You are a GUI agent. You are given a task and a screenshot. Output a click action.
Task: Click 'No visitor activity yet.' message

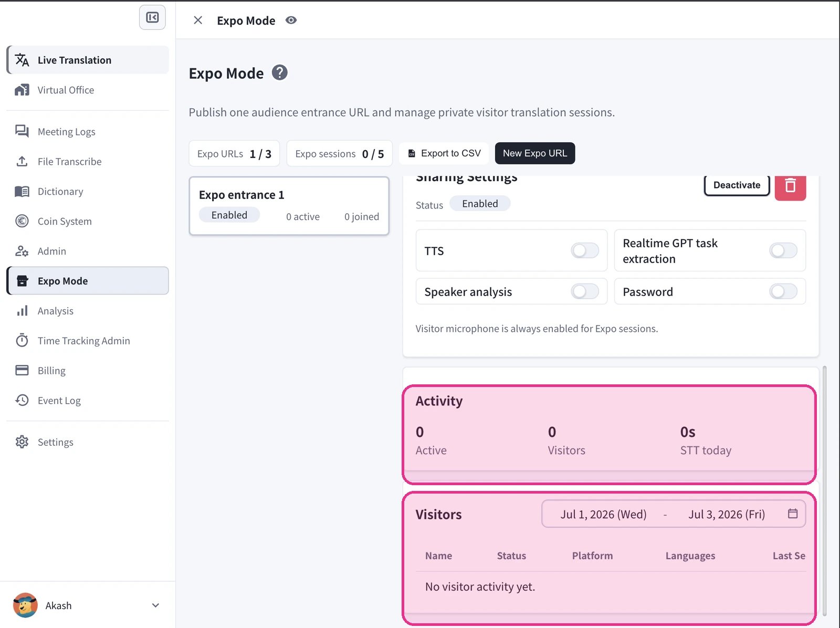pyautogui.click(x=480, y=587)
